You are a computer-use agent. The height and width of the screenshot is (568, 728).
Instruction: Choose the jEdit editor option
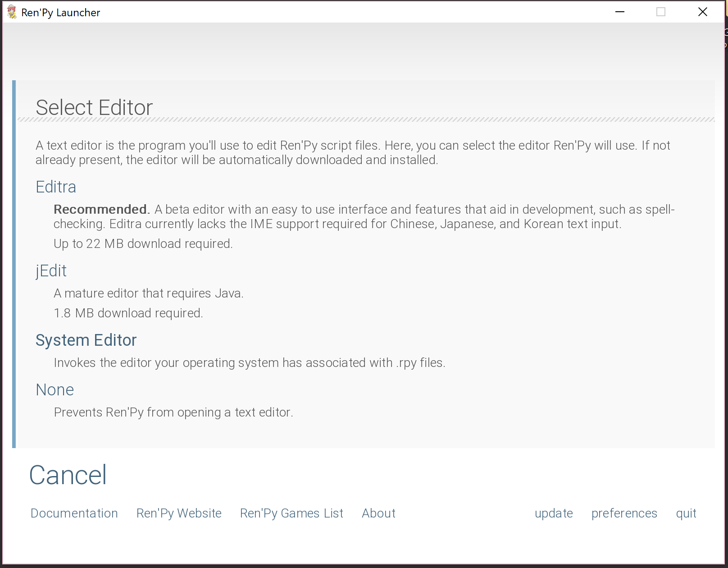[x=50, y=270]
